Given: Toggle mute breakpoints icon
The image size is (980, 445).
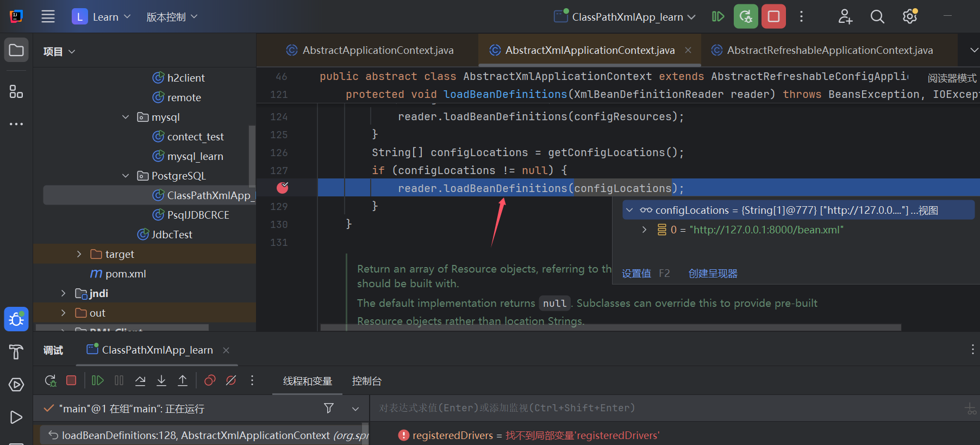Looking at the screenshot, I should tap(231, 381).
